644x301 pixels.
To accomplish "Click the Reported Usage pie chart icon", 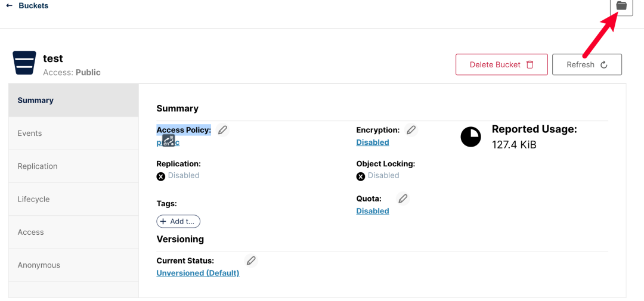I will pos(470,137).
